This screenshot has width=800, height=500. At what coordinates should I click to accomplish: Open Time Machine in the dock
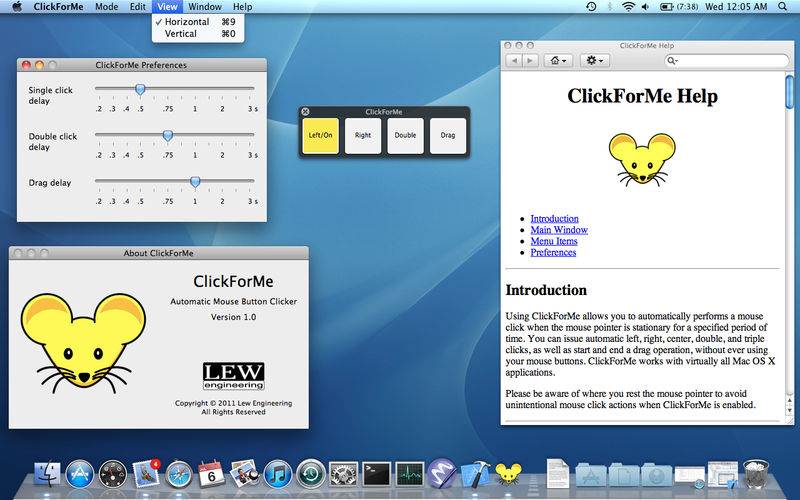point(311,474)
